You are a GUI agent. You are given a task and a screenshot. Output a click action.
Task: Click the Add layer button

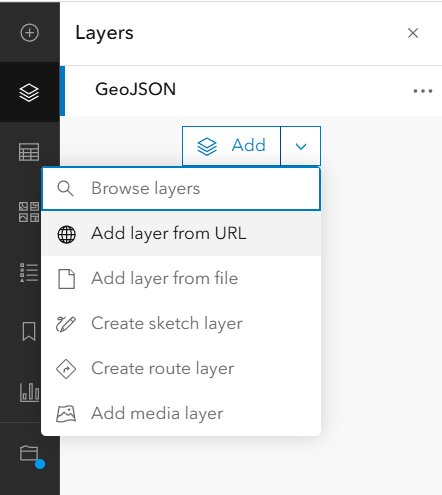pos(231,146)
